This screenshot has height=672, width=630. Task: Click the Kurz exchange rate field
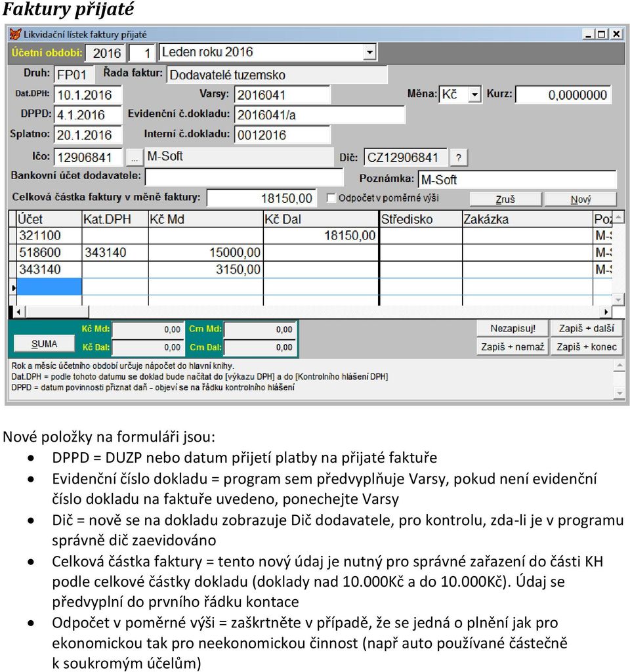(x=563, y=94)
